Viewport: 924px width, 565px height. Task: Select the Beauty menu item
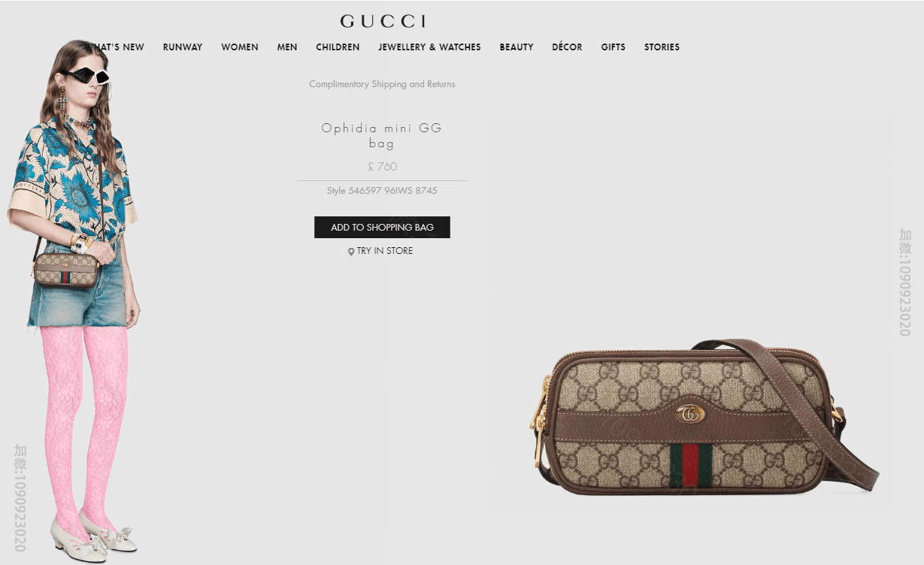coord(517,47)
